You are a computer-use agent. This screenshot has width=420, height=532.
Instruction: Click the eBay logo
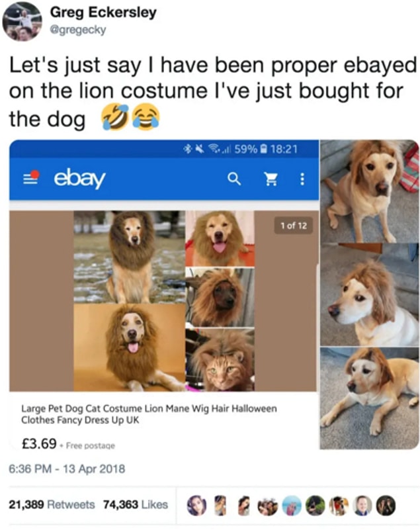(x=80, y=178)
